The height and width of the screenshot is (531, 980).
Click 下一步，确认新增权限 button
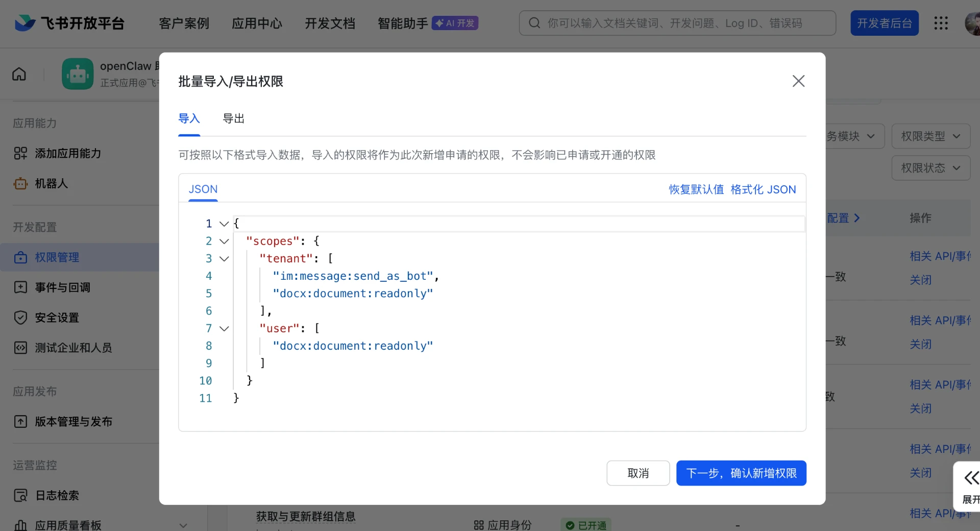click(741, 473)
